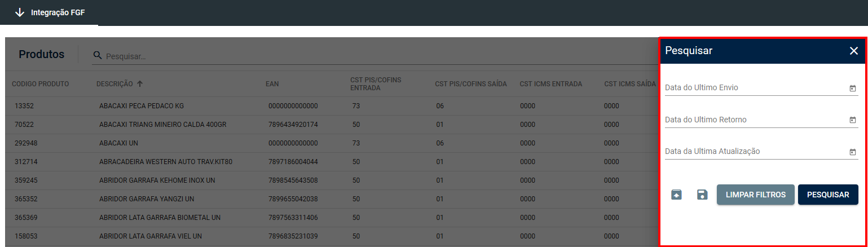The width and height of the screenshot is (868, 247).
Task: Close the Pesquisar panel with X
Action: 853,51
